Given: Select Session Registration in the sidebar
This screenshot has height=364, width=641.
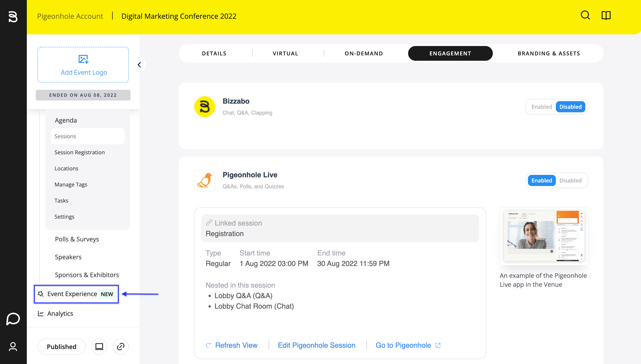Looking at the screenshot, I should tap(80, 152).
